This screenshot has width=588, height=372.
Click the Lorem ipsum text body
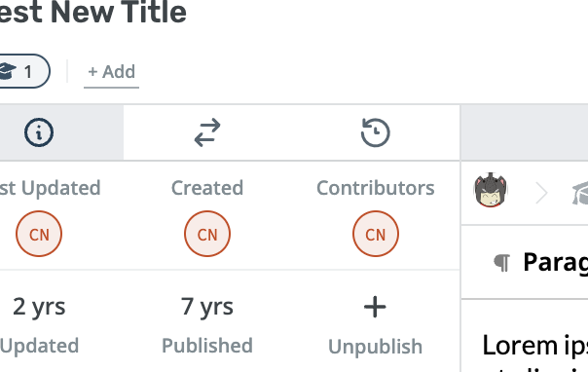[x=535, y=352]
